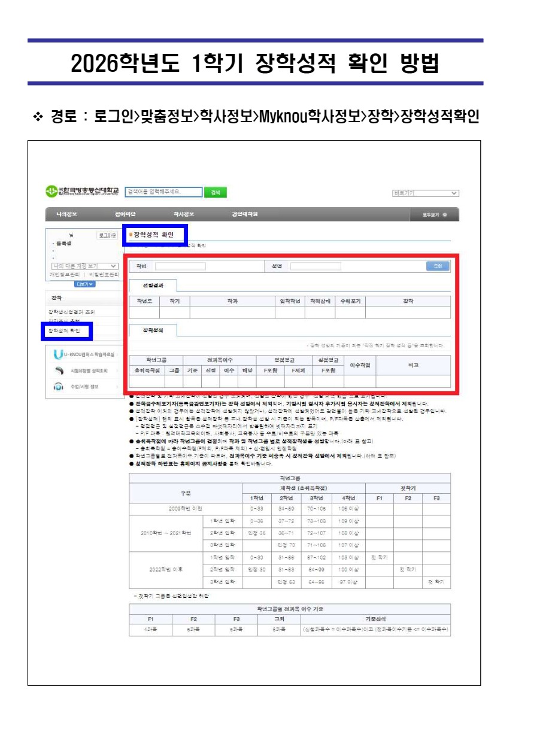Viewport: 534px width, 756px height.
Task: Click the 로그아웃 button
Action: pos(107,235)
